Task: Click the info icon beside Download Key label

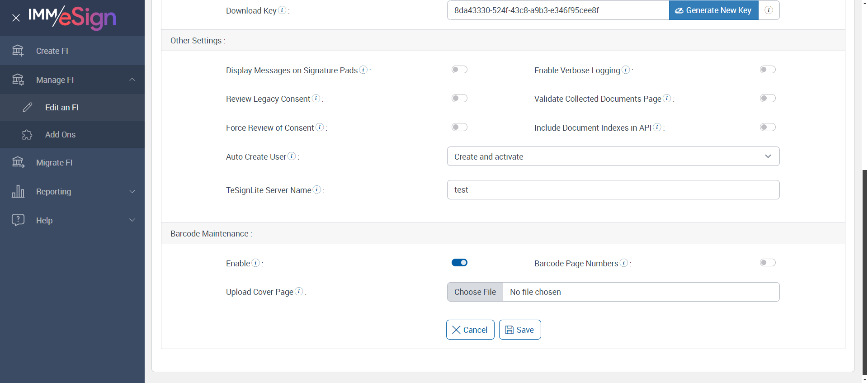Action: click(282, 10)
